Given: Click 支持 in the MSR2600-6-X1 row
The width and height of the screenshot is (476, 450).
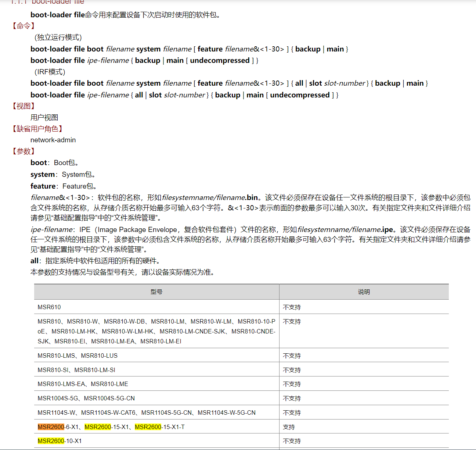Looking at the screenshot, I should 289,427.
